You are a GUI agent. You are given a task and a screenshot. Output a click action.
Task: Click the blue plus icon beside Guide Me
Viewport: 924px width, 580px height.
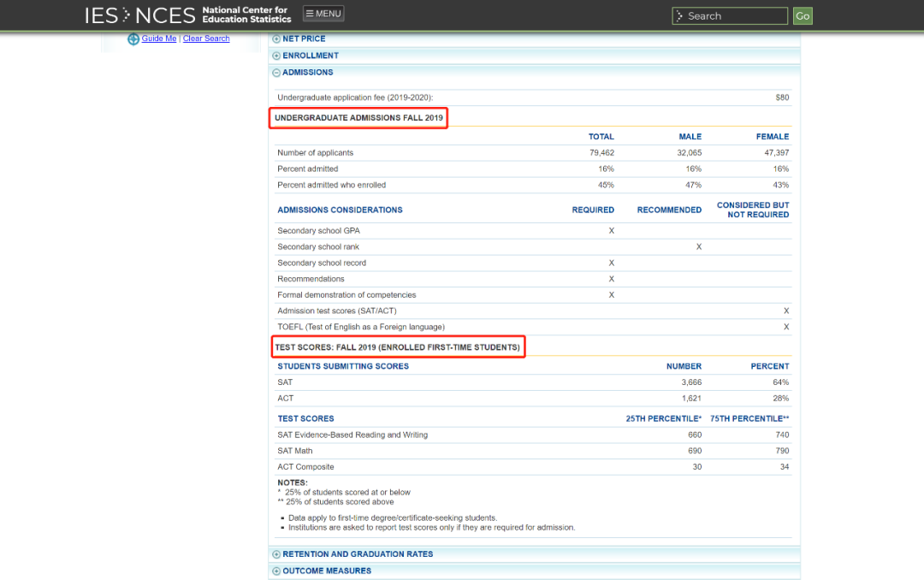coord(133,39)
